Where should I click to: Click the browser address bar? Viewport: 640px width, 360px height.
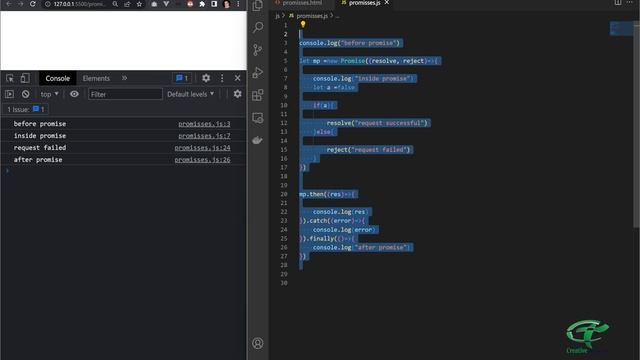(x=80, y=4)
